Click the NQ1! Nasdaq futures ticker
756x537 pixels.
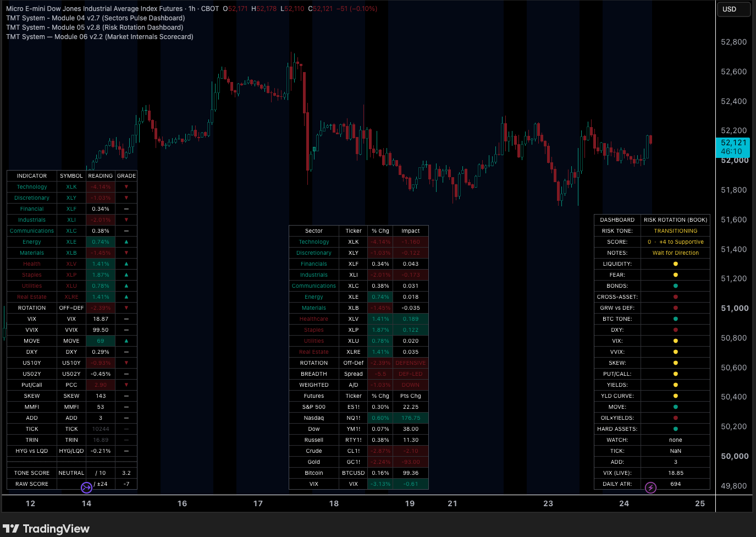[354, 418]
